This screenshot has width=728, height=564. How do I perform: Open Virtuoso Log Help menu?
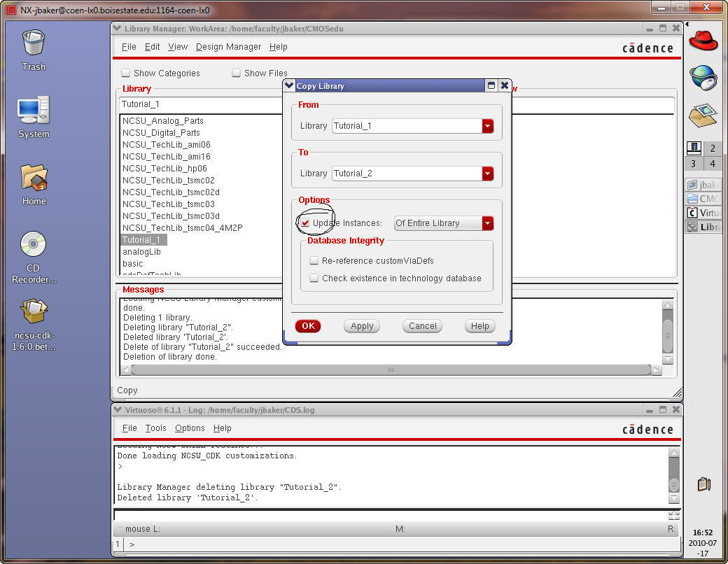pyautogui.click(x=222, y=428)
